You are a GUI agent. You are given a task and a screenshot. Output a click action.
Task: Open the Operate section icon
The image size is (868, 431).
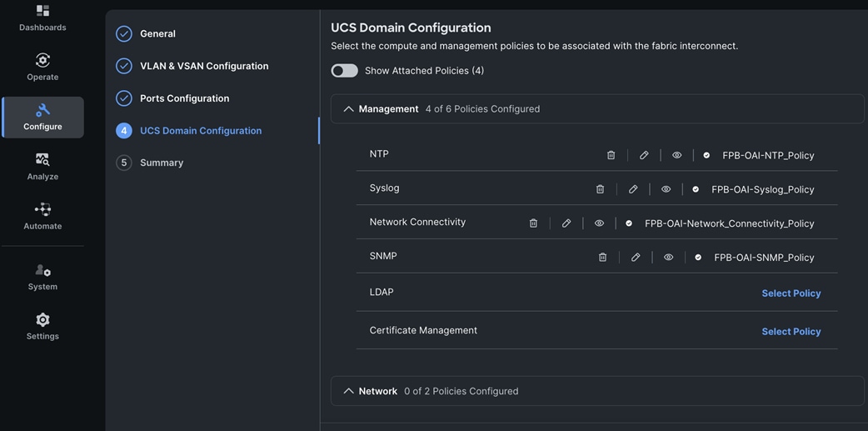[x=42, y=60]
